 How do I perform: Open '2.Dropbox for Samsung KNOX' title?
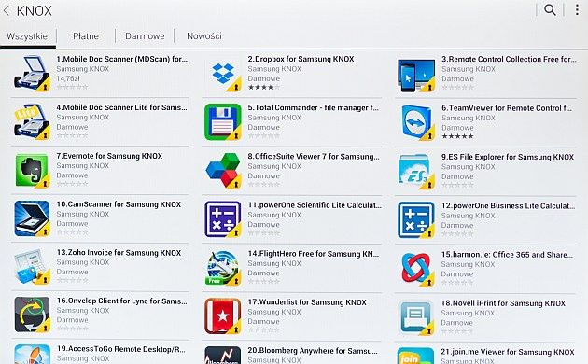301,59
